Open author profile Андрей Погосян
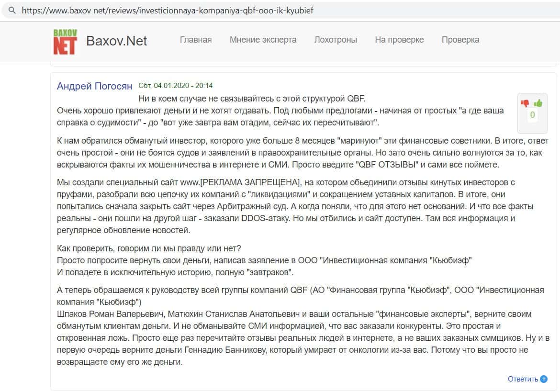This screenshot has width=560, height=392. (94, 86)
